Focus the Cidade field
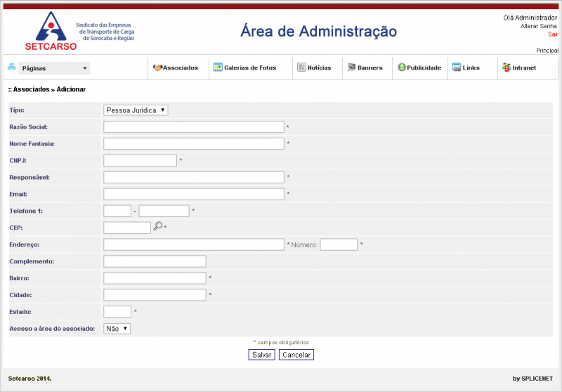 pyautogui.click(x=155, y=295)
